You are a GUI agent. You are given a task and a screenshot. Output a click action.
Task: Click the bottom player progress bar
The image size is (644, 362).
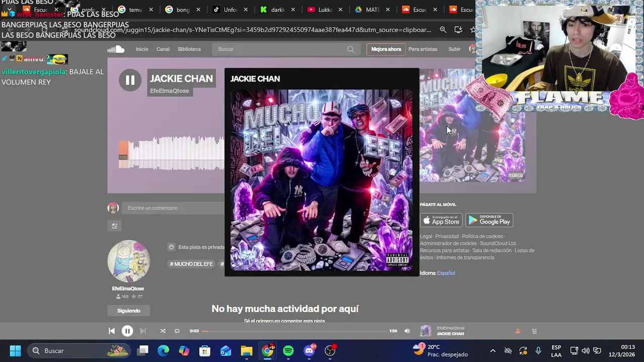coord(294,331)
